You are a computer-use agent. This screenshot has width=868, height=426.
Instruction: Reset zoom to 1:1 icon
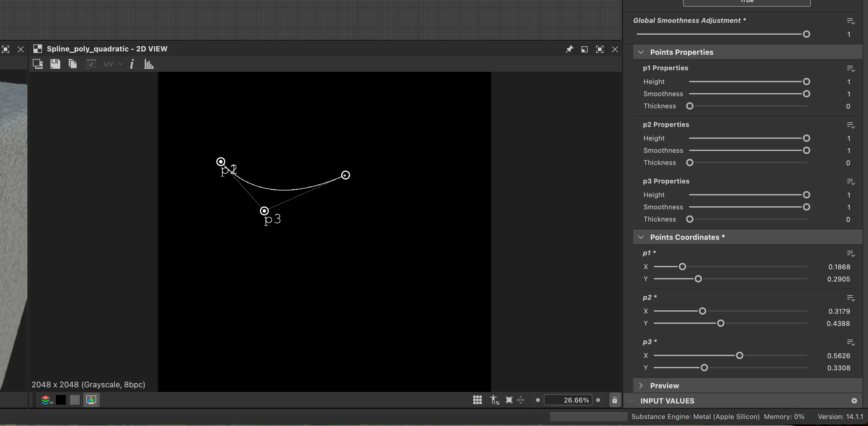pos(521,400)
